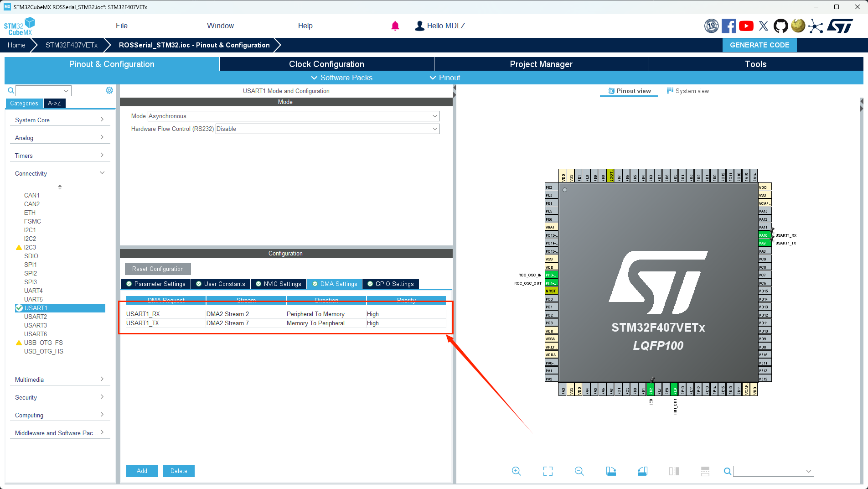
Task: Expand Middleware and Software Packs category
Action: (x=60, y=433)
